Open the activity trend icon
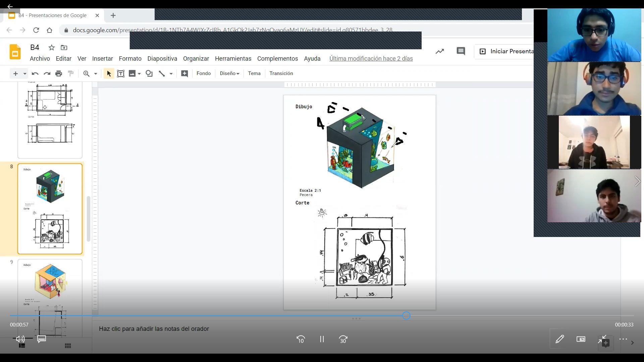This screenshot has height=362, width=644. 440,51
